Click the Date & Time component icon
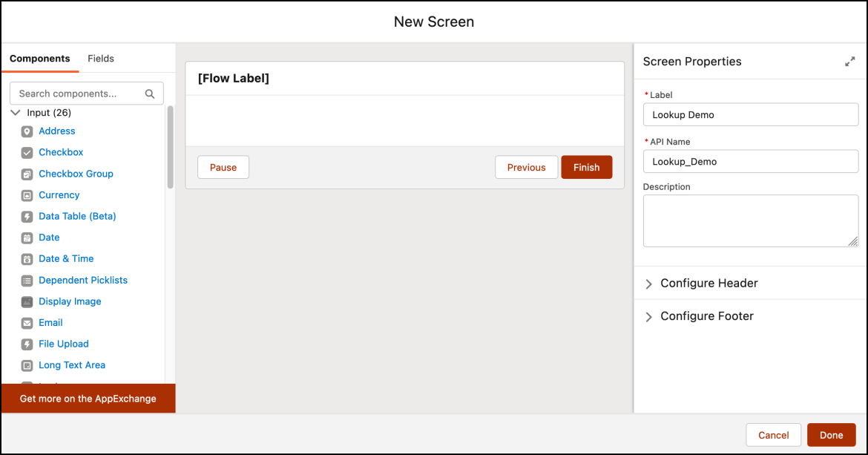 click(x=27, y=258)
